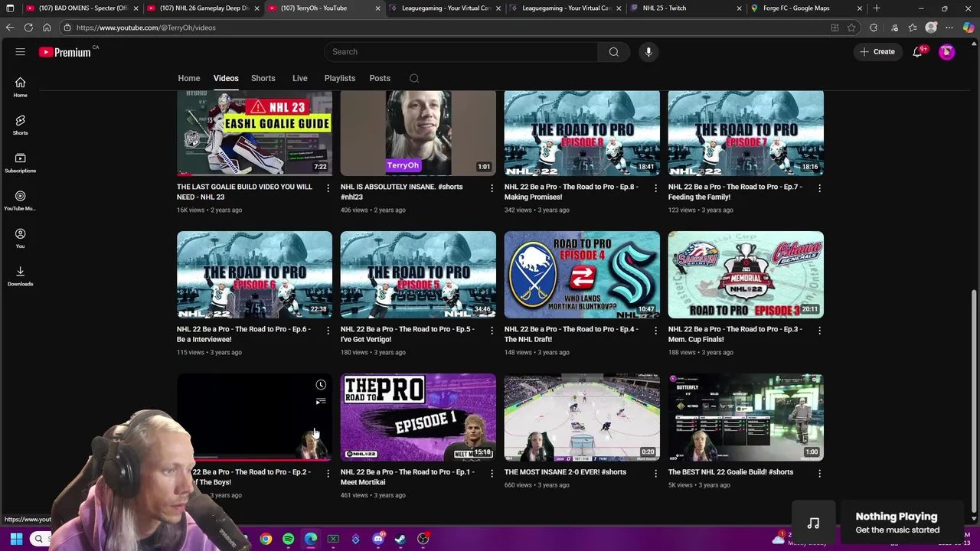The width and height of the screenshot is (980, 551).
Task: Open options menu for Ep.4 video
Action: click(655, 330)
